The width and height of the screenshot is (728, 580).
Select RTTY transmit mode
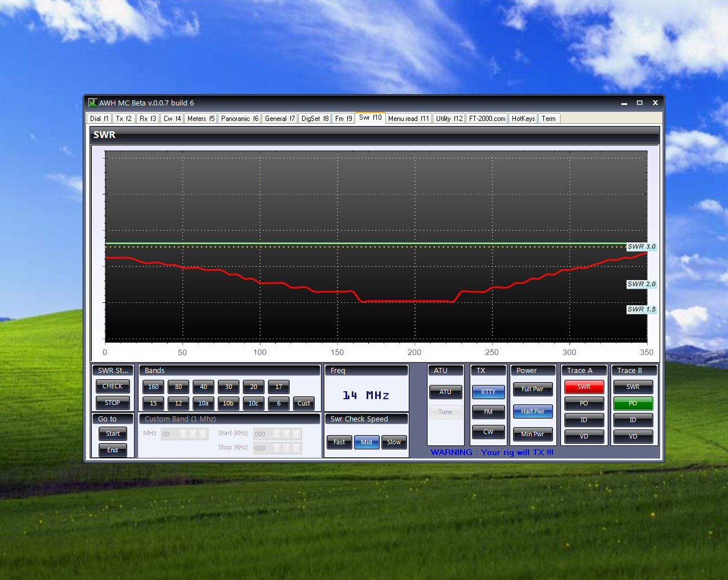(489, 392)
